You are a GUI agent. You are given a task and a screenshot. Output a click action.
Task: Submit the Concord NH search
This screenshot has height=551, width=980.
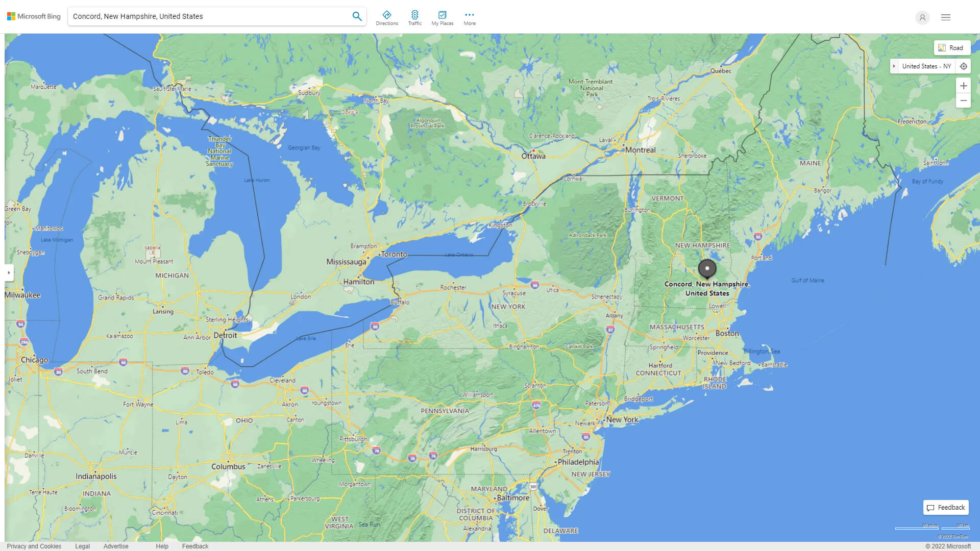(357, 16)
